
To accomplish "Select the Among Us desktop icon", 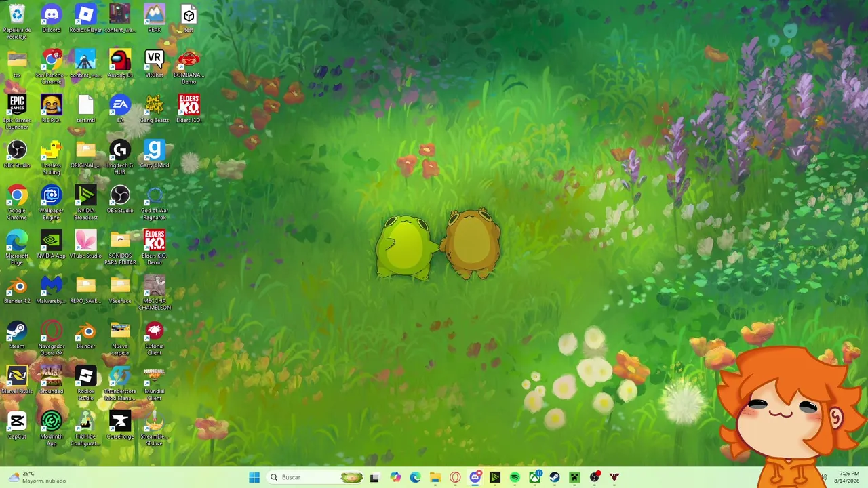I will [120, 64].
